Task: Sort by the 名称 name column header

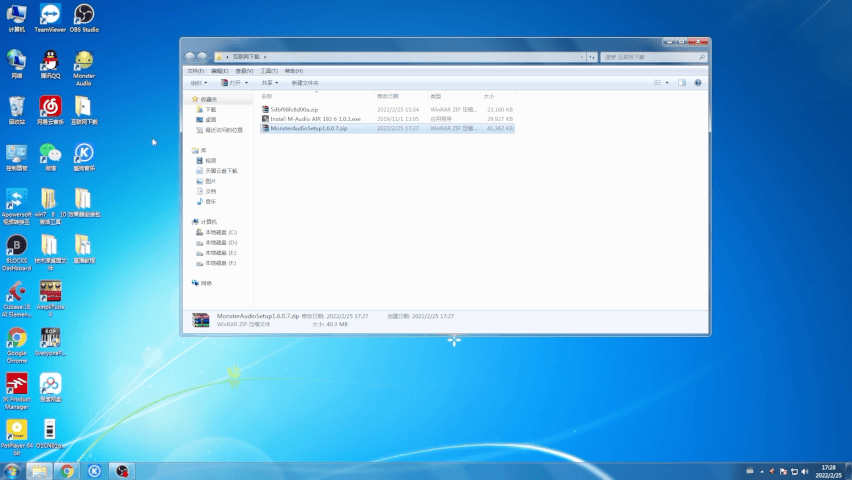Action: pyautogui.click(x=316, y=96)
